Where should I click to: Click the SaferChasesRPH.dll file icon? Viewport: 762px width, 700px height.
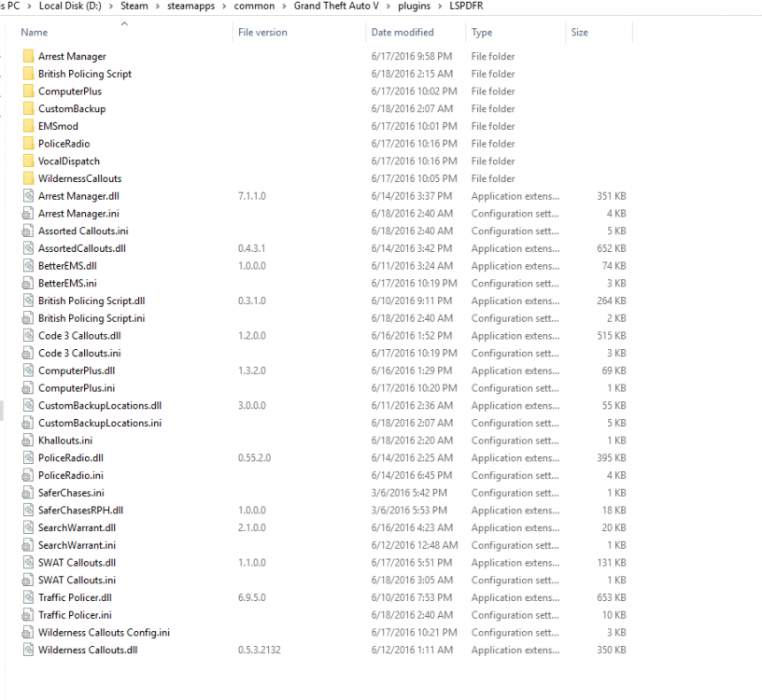(x=29, y=510)
